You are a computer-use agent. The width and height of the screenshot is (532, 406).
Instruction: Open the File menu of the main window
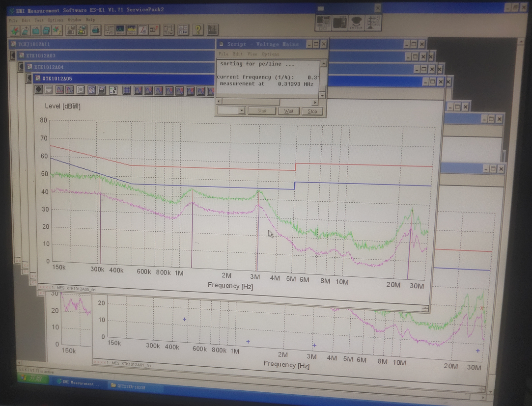click(x=13, y=20)
